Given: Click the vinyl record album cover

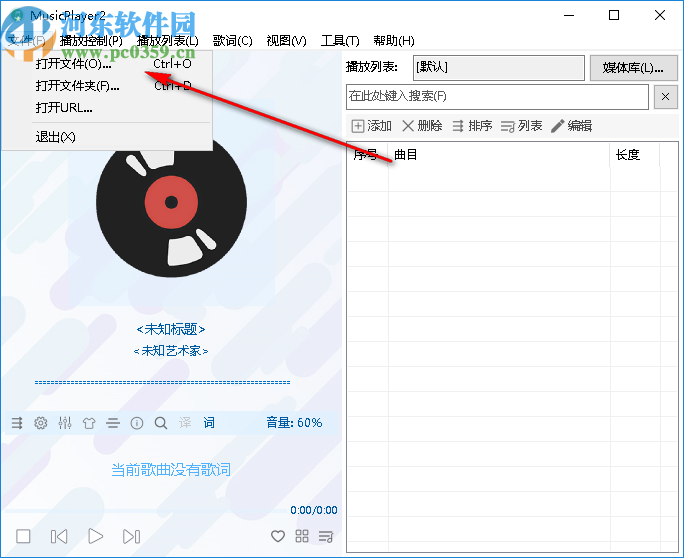Looking at the screenshot, I should click(171, 202).
